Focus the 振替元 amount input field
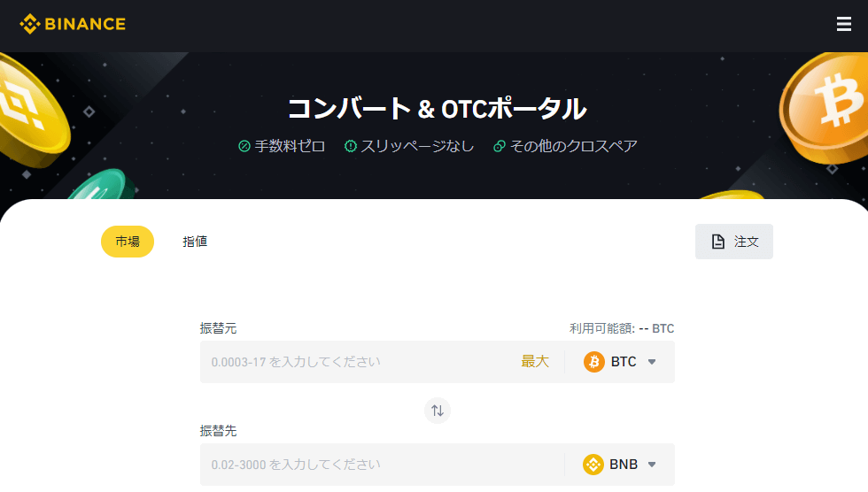 pos(354,362)
